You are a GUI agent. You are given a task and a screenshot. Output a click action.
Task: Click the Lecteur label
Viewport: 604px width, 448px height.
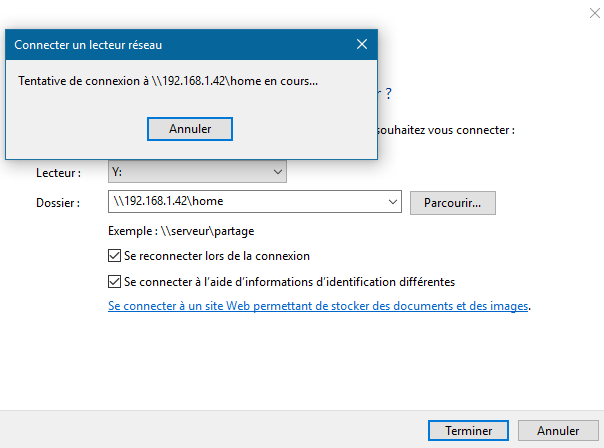(58, 173)
